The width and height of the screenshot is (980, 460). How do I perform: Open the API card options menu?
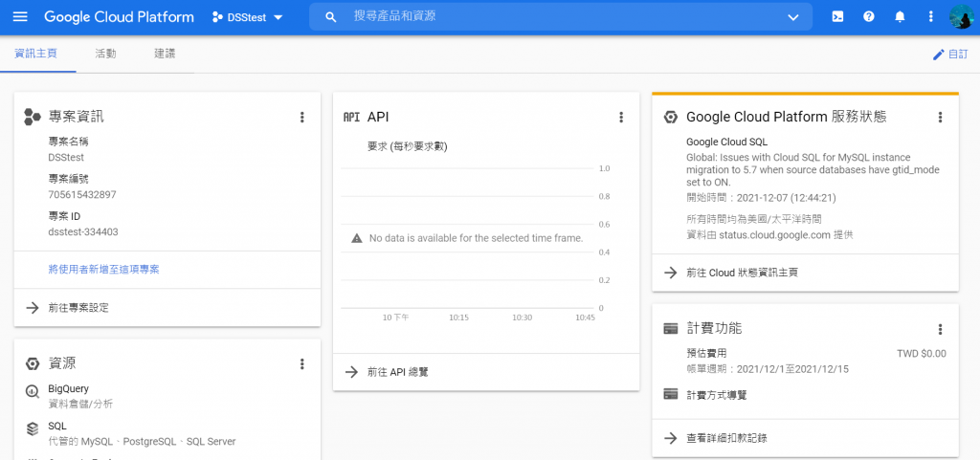pos(620,117)
